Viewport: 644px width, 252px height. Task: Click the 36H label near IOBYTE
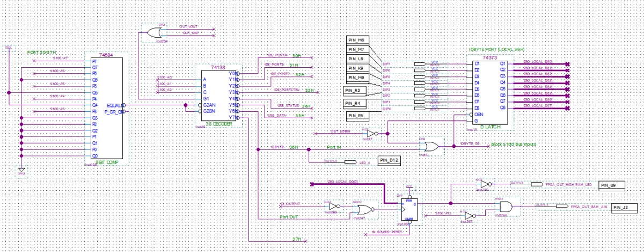pyautogui.click(x=293, y=146)
